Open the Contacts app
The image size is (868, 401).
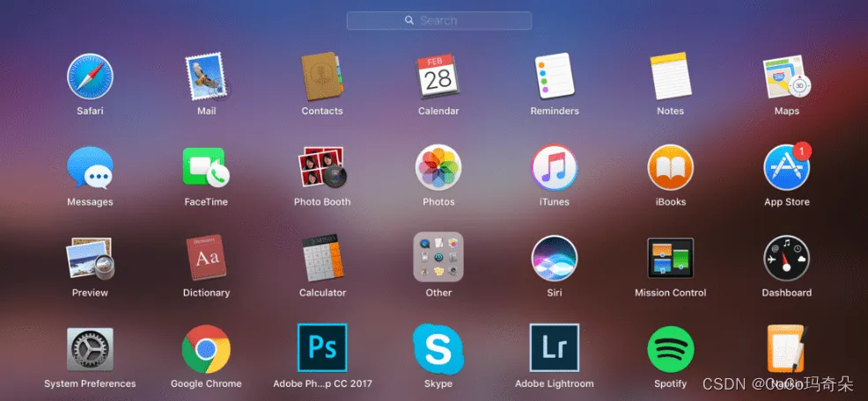(322, 77)
